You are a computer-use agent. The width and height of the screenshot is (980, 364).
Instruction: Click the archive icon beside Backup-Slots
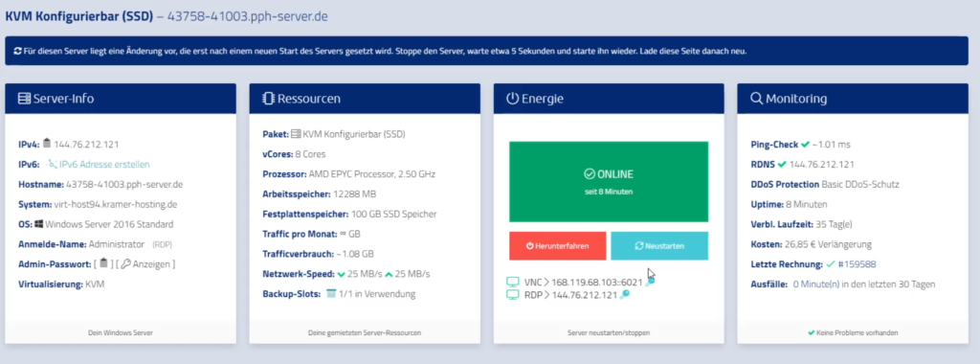pyautogui.click(x=331, y=294)
